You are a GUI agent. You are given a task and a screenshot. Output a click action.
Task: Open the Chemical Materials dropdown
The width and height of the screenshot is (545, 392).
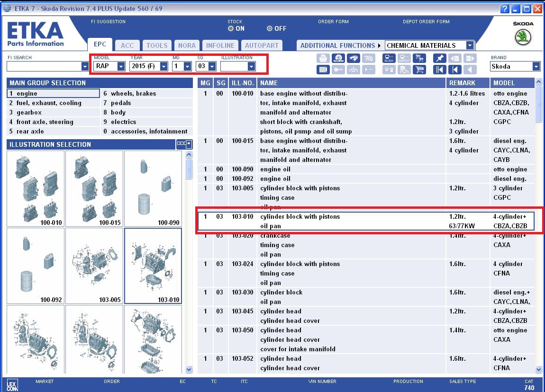(470, 45)
